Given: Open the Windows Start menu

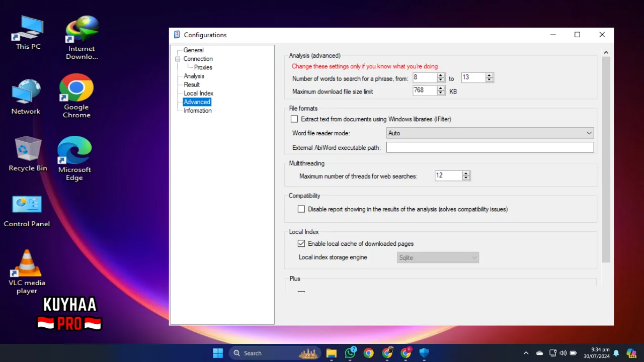Looking at the screenshot, I should pyautogui.click(x=218, y=353).
